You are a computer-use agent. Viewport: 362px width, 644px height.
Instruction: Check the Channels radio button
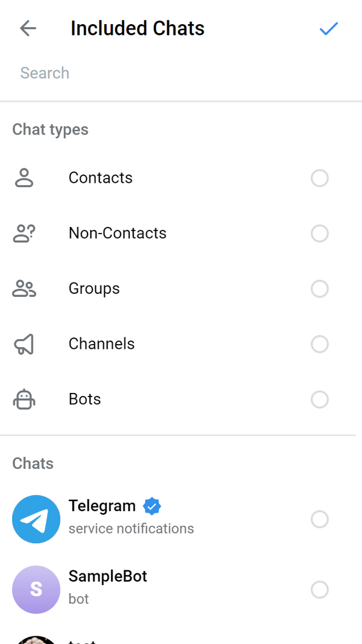(320, 344)
